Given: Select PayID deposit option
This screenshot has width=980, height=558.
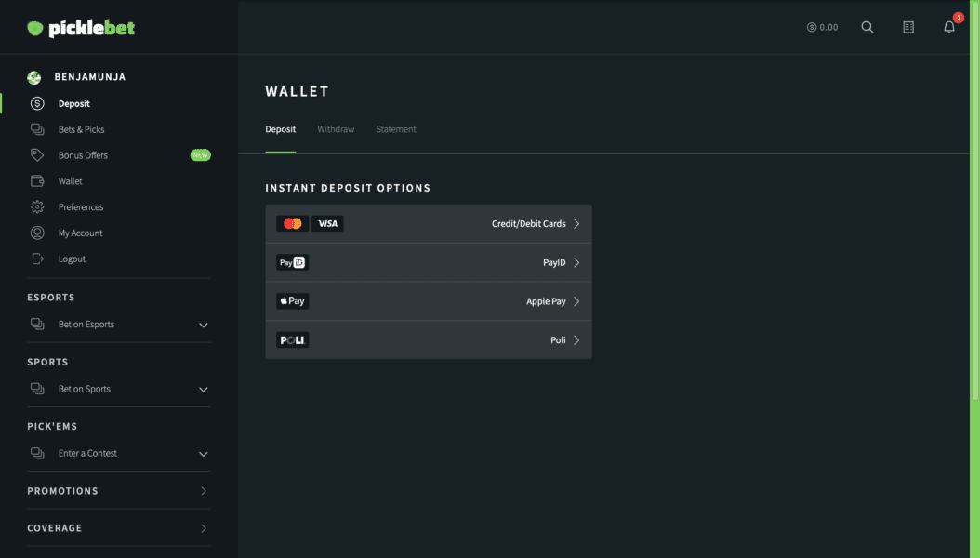Looking at the screenshot, I should 429,263.
